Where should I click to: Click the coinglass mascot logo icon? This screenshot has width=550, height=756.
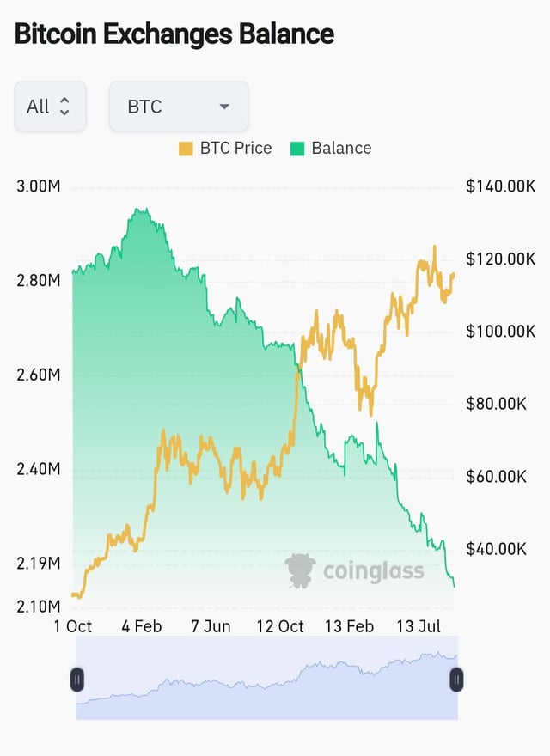300,570
